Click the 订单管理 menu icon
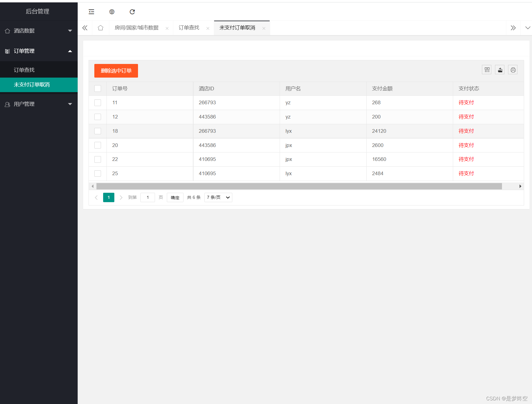The height and width of the screenshot is (404, 532). pos(8,51)
